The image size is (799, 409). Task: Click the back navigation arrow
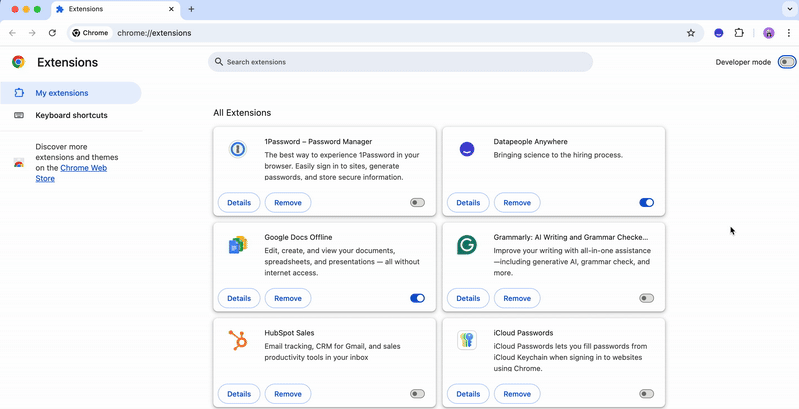pyautogui.click(x=12, y=33)
